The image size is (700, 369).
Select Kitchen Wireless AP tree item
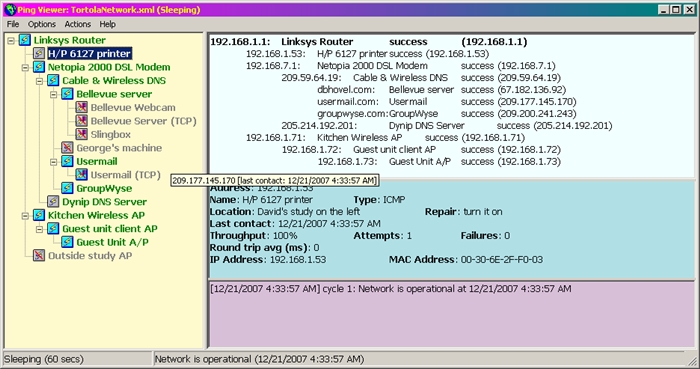[x=96, y=215]
